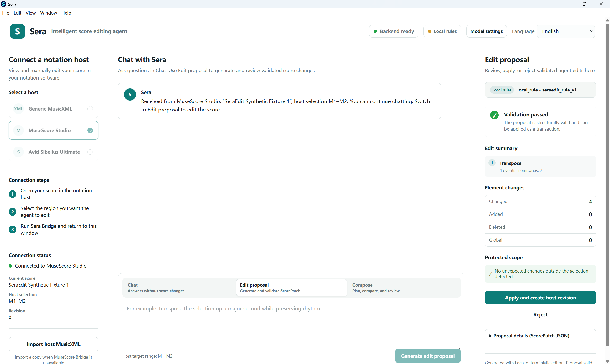Viewport: 610px width, 364px height.
Task: Click the step 1 number badge
Action: tap(12, 194)
